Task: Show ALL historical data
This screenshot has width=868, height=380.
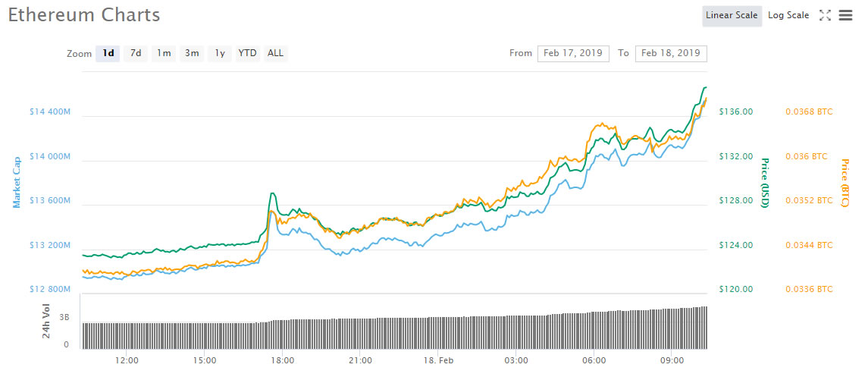Action: [275, 53]
